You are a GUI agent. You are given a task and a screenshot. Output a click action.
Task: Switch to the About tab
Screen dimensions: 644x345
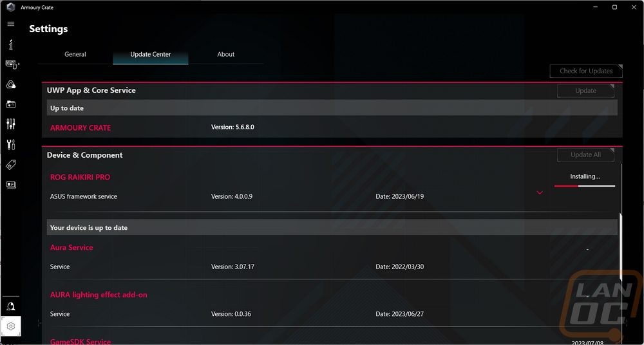point(226,55)
